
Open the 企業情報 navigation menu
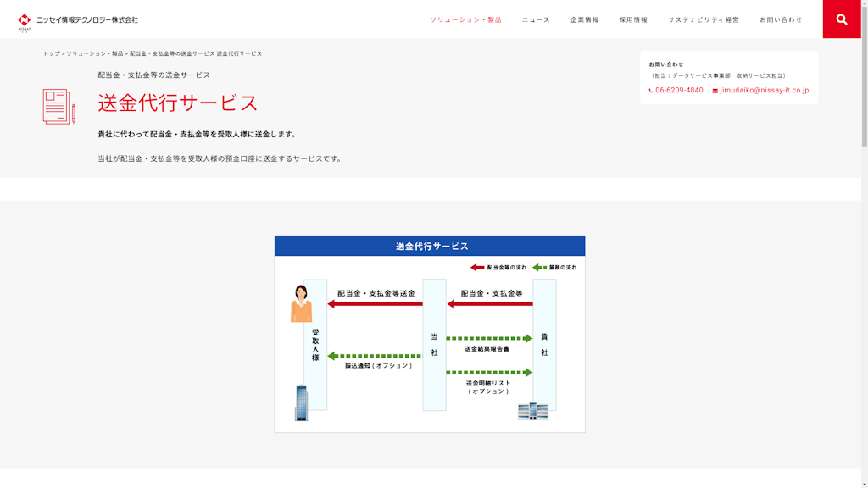click(585, 19)
